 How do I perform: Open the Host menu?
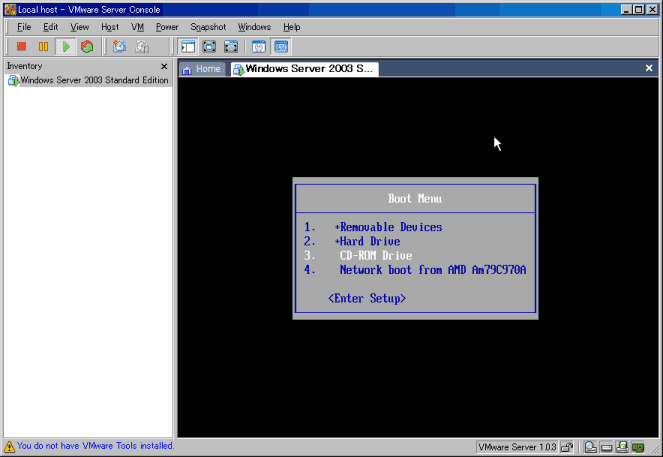pos(110,27)
